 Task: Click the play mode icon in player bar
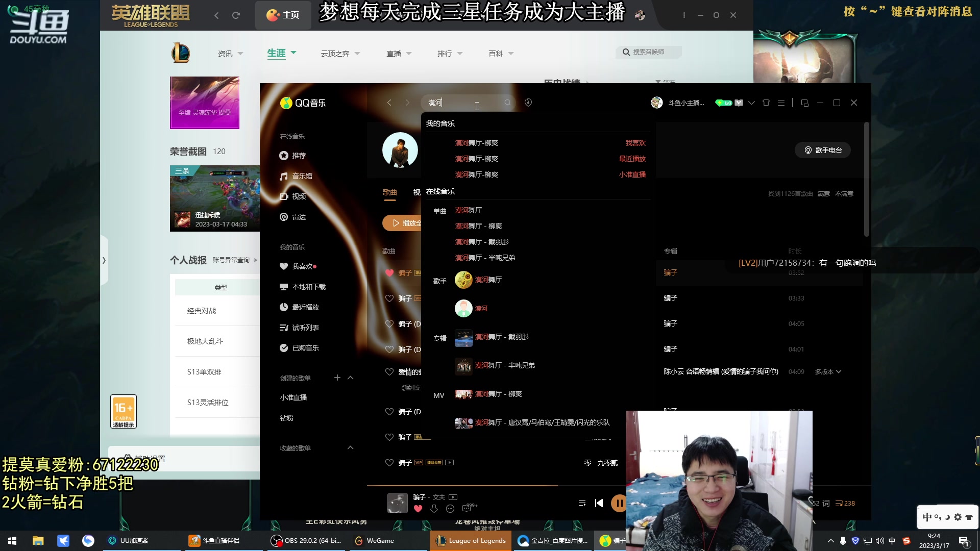pyautogui.click(x=582, y=503)
